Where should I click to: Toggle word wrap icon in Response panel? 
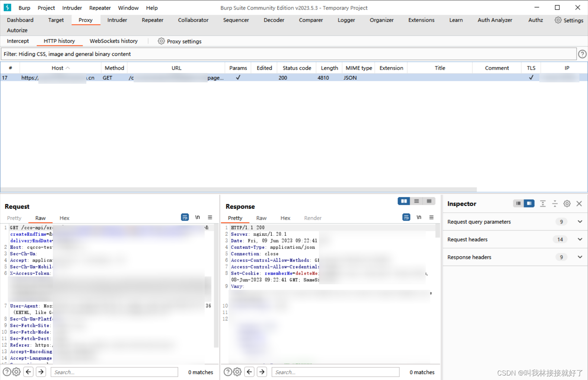pos(406,217)
